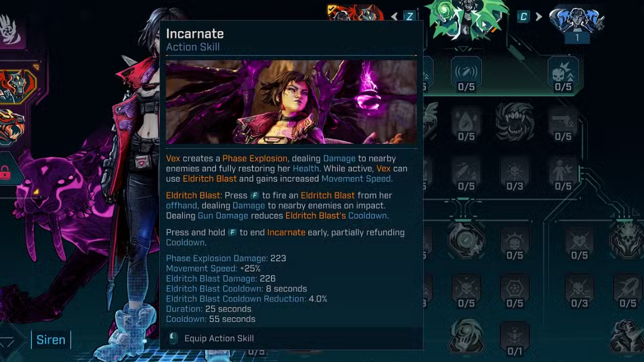The height and width of the screenshot is (362, 644).
Task: Click the fanged maw augment icon
Action: (515, 122)
